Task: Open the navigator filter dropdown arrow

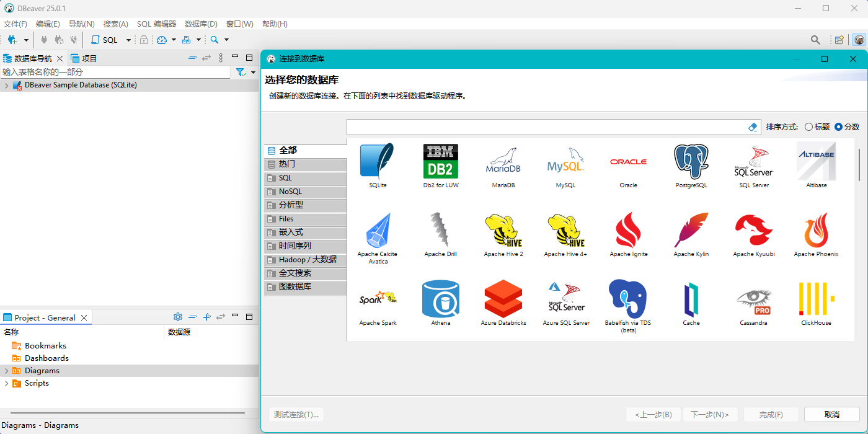Action: [253, 73]
